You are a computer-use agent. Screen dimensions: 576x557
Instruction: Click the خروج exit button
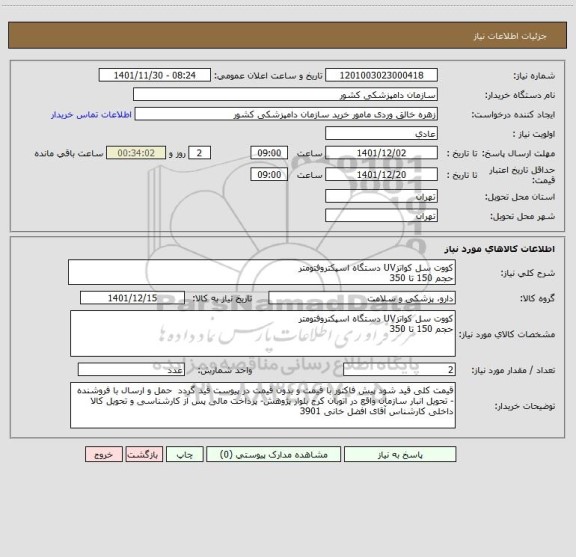point(104,454)
